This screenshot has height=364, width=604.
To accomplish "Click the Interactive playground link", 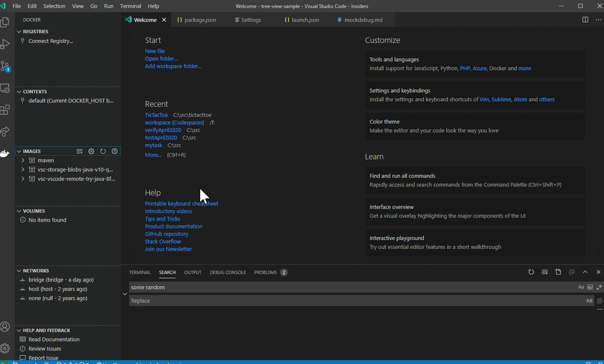I will tap(396, 238).
